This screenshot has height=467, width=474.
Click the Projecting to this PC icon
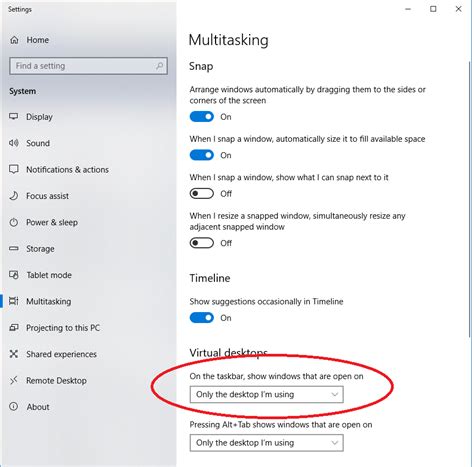(x=14, y=327)
